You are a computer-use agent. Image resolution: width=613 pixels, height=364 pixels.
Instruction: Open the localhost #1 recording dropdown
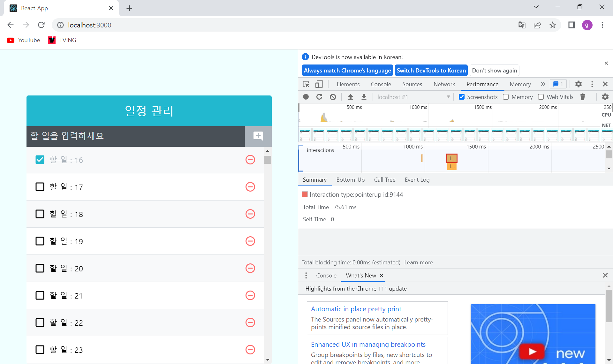[448, 97]
